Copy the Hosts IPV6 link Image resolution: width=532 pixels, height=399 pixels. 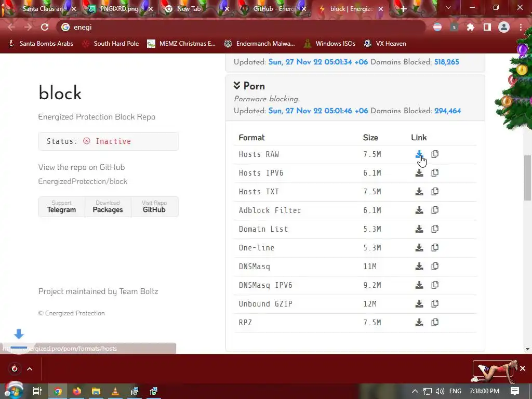point(435,172)
